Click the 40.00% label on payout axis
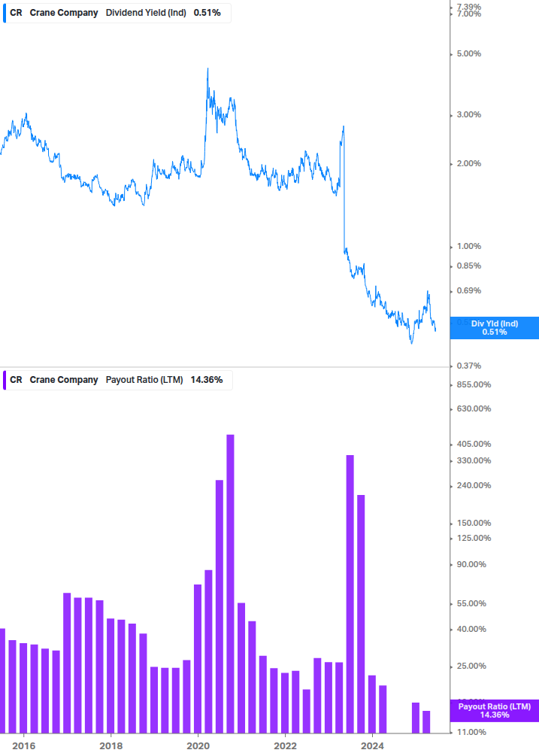The image size is (539, 756). [x=471, y=629]
